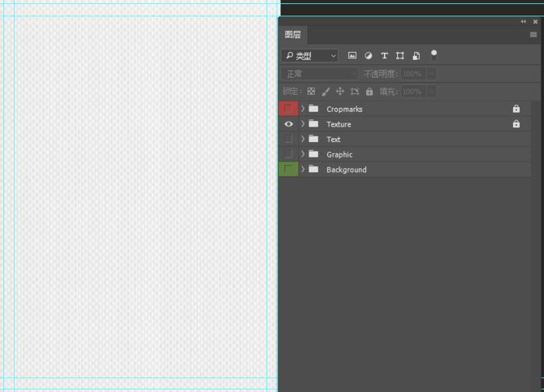Show the Background group visibility
Viewport: 544px width, 392px height.
(x=288, y=169)
